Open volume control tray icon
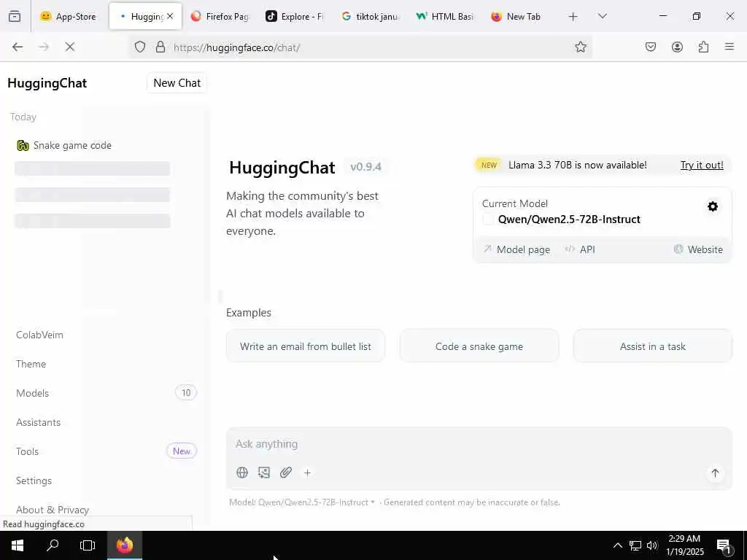 coord(652,545)
